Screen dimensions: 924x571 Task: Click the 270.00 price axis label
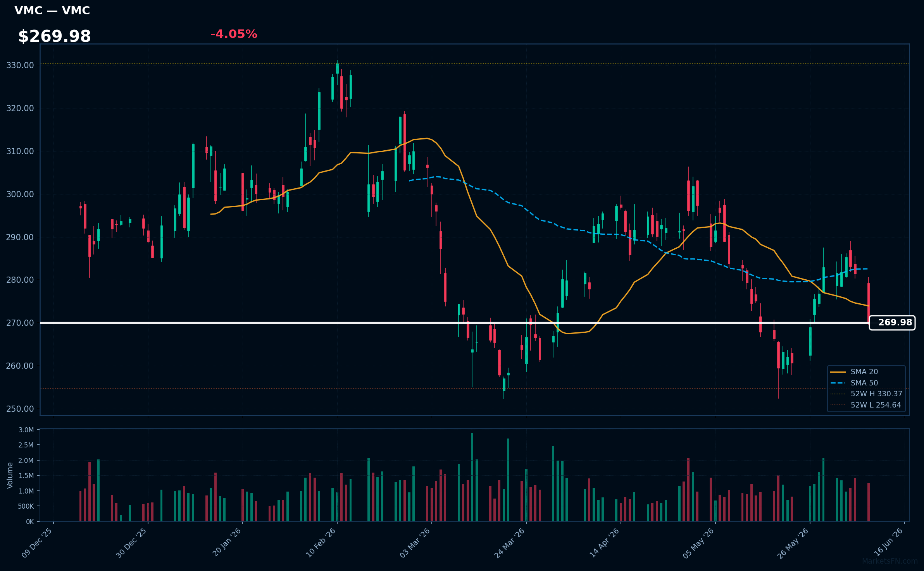20,323
